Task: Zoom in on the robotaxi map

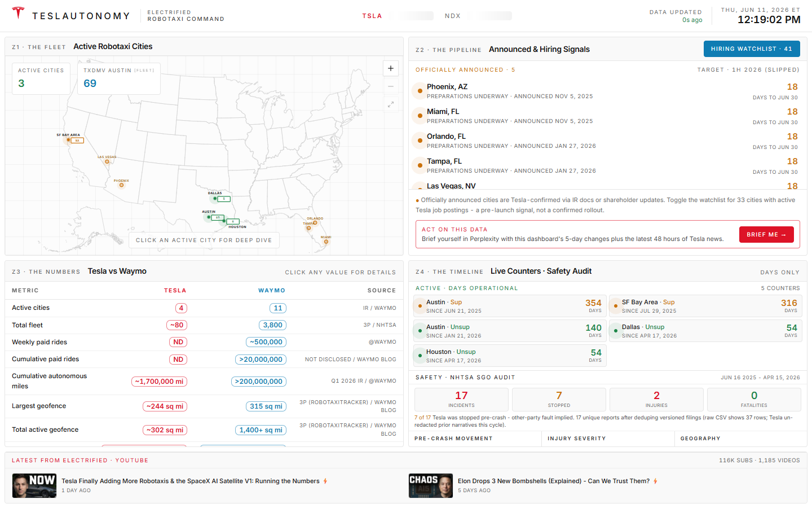Action: coord(391,68)
